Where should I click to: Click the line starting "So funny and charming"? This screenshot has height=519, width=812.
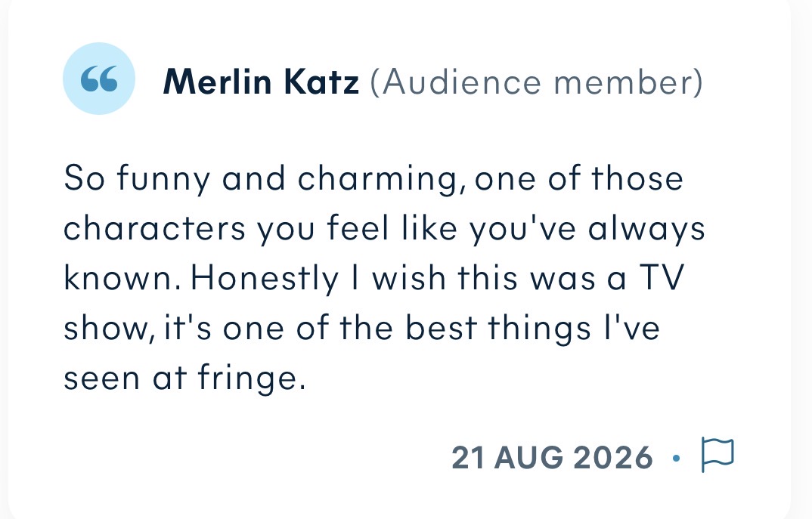(x=373, y=179)
